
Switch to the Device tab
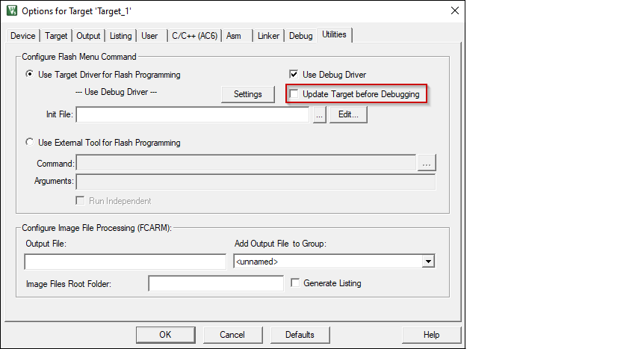(22, 36)
